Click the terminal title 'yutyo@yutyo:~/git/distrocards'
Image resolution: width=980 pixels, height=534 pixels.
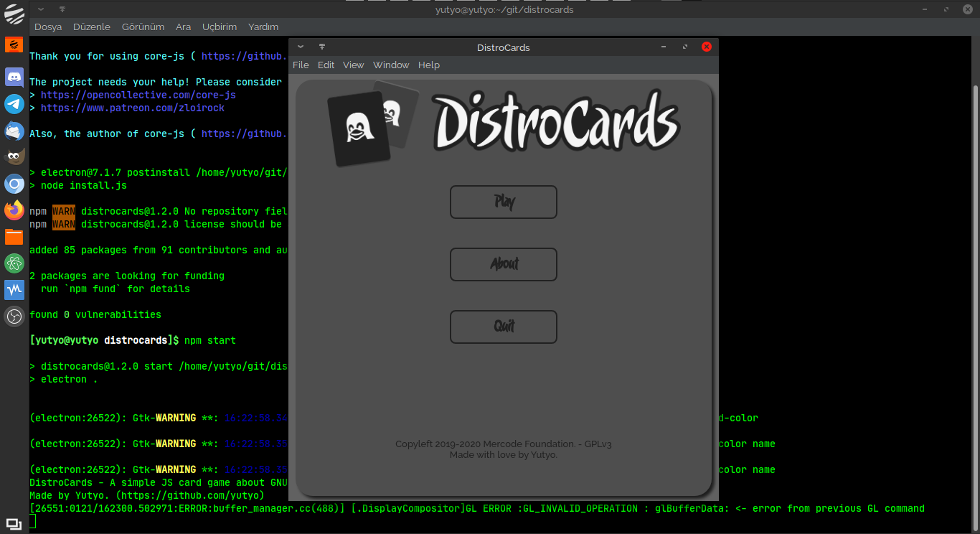pos(504,9)
